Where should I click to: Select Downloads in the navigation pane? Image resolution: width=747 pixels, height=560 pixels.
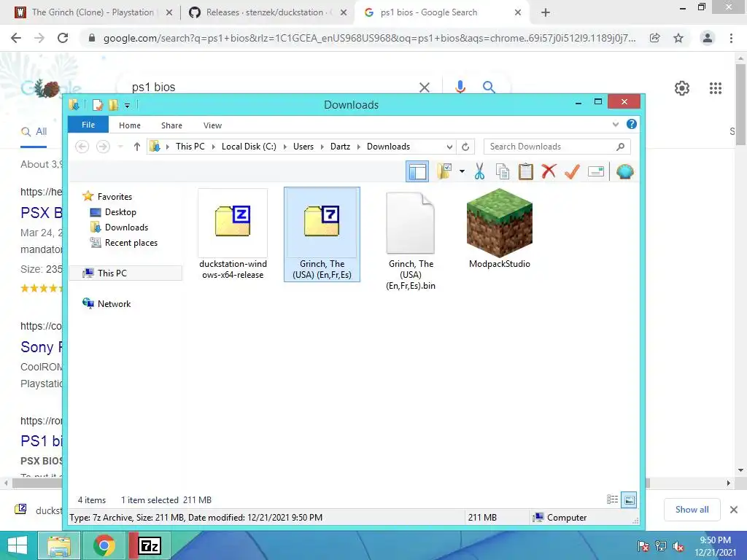point(126,227)
